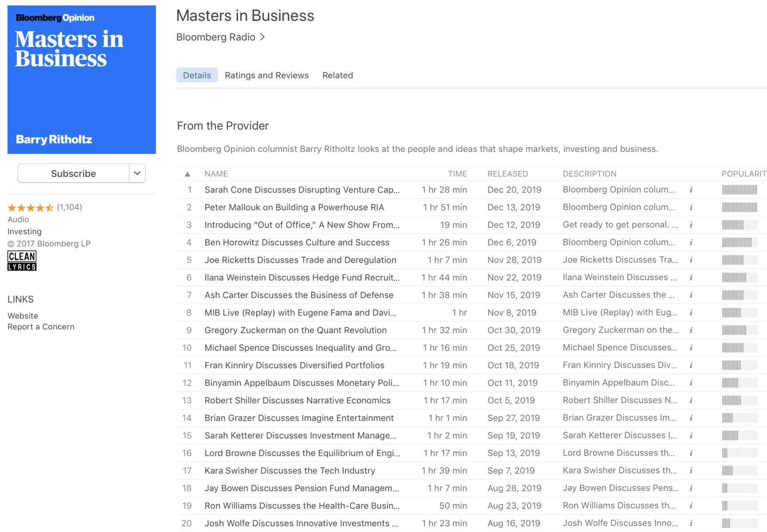Image resolution: width=767 pixels, height=532 pixels.
Task: Show info for Kara Swisher episode
Action: click(691, 471)
